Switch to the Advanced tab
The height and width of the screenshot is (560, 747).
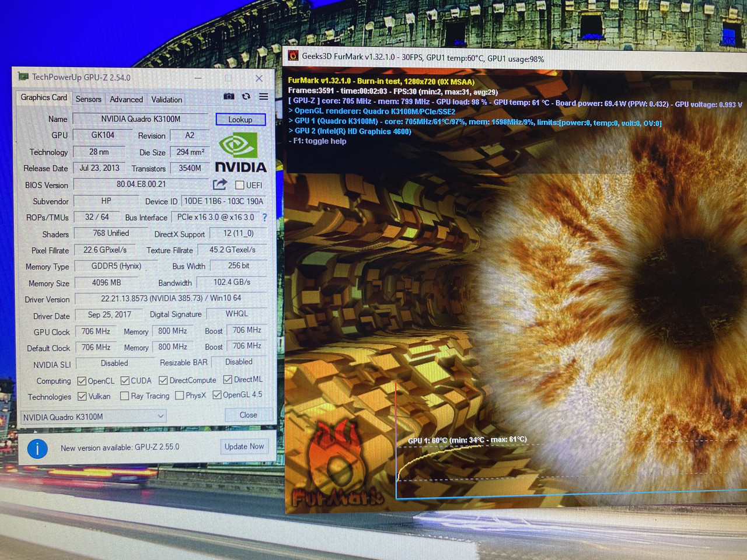126,100
